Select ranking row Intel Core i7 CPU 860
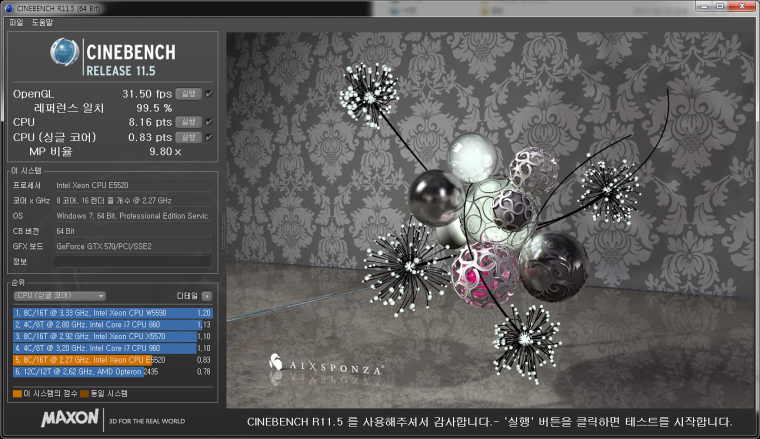Image resolution: width=760 pixels, height=439 pixels. coord(112,325)
